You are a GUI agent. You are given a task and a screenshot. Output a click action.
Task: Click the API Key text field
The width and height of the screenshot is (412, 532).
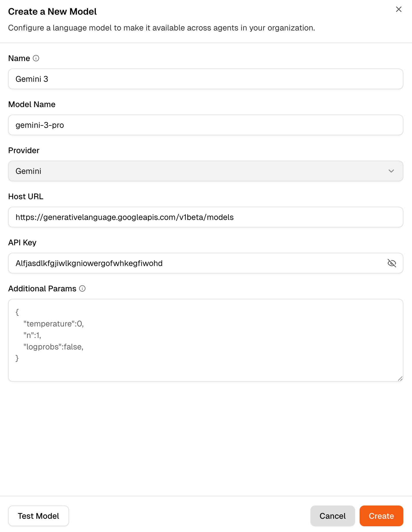coord(196,263)
